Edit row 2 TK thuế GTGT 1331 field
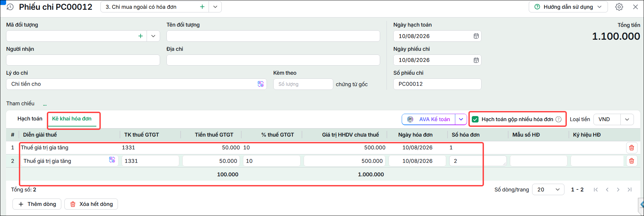 pyautogui.click(x=150, y=161)
